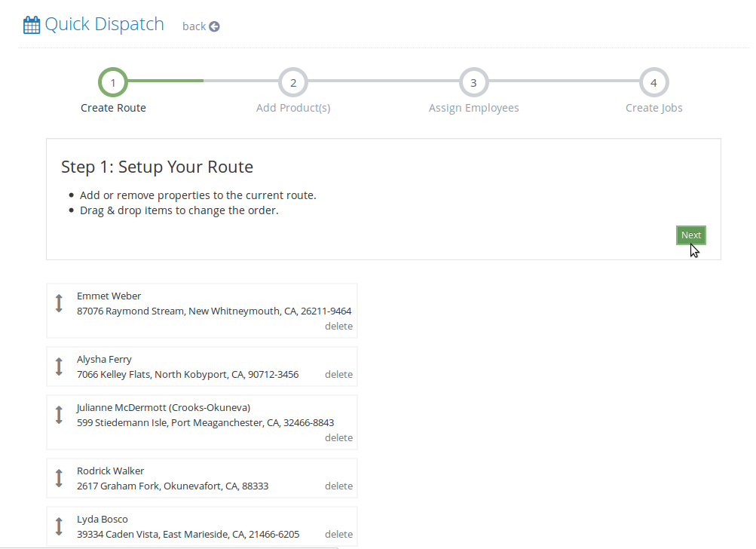Select step 1 Create Route circle
Viewport: 756px width, 549px height.
(x=112, y=83)
